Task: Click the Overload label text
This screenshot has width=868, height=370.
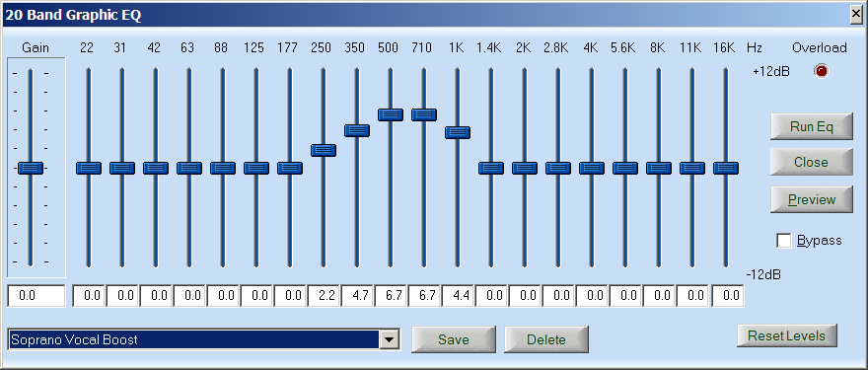Action: tap(820, 48)
